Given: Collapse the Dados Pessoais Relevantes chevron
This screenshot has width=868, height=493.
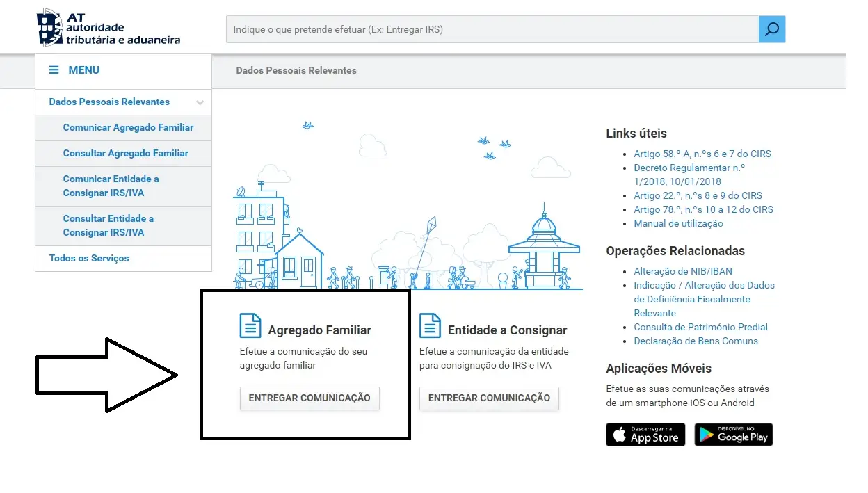Looking at the screenshot, I should point(200,103).
